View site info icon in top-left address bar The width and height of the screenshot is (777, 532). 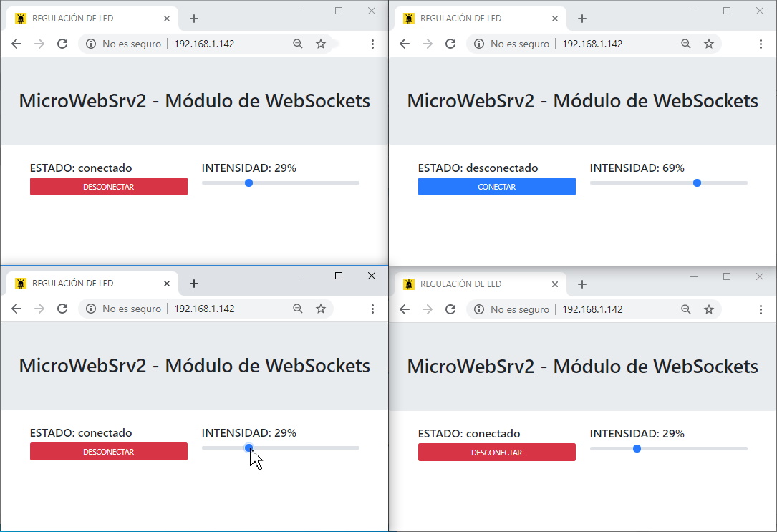91,44
